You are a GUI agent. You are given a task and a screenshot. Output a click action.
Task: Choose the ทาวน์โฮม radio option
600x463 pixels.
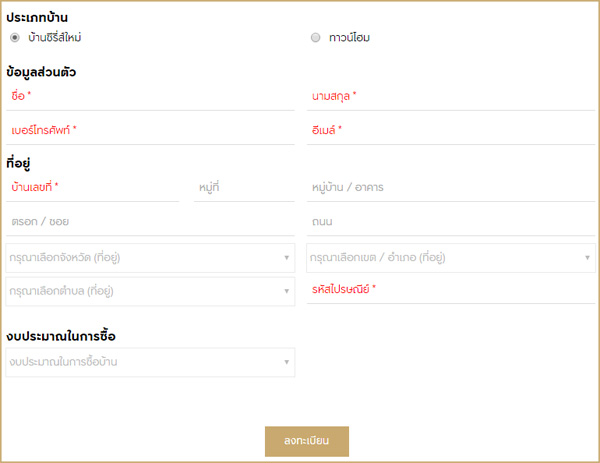pos(316,38)
